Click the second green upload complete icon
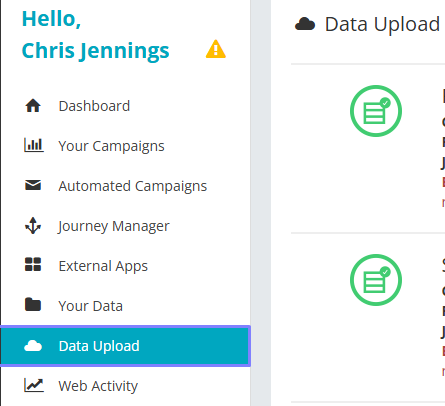This screenshot has width=445, height=406. tap(376, 280)
